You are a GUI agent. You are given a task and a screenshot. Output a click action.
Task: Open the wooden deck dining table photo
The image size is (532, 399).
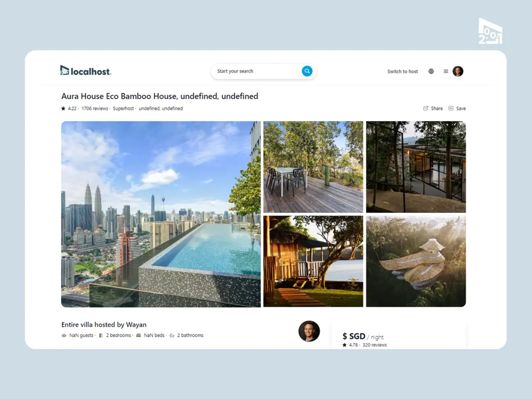pos(313,167)
